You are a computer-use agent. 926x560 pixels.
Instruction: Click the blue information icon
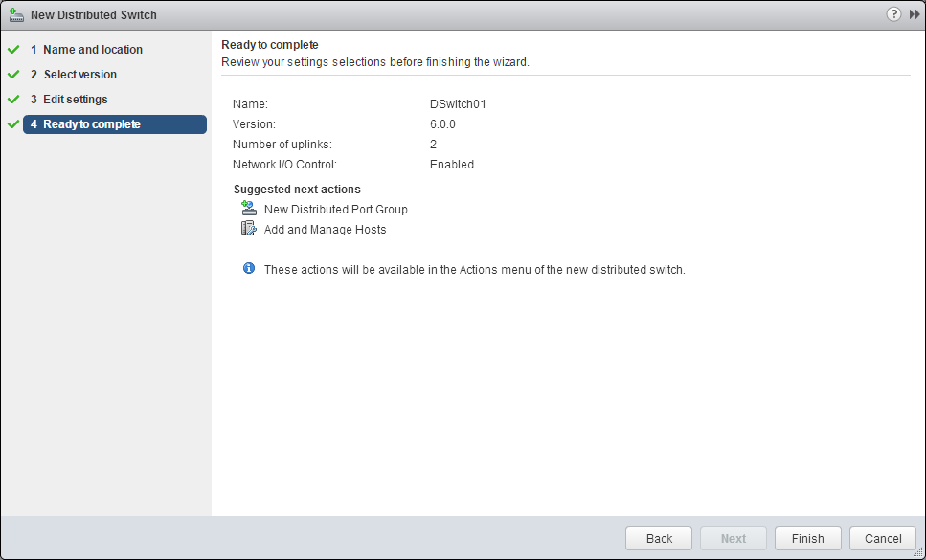[x=249, y=269]
